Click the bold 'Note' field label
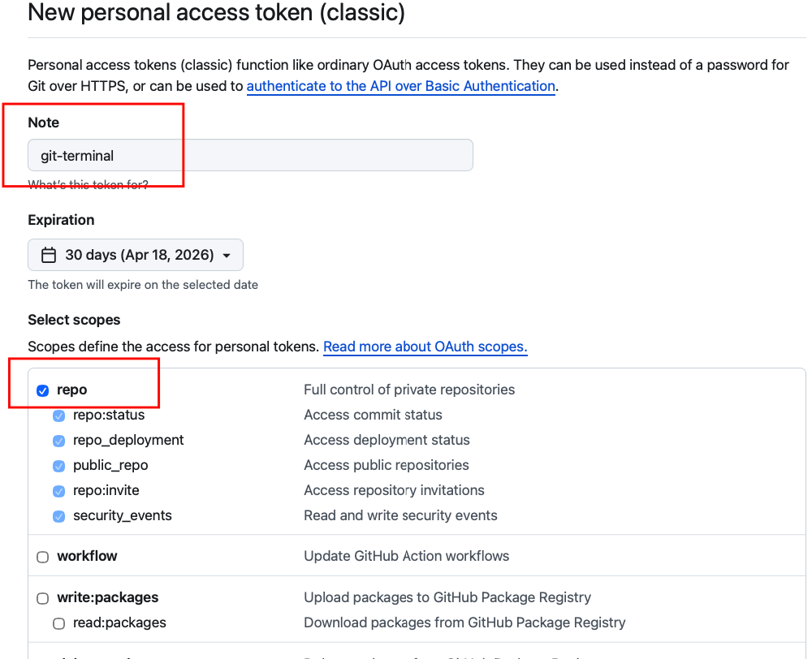 pos(44,123)
